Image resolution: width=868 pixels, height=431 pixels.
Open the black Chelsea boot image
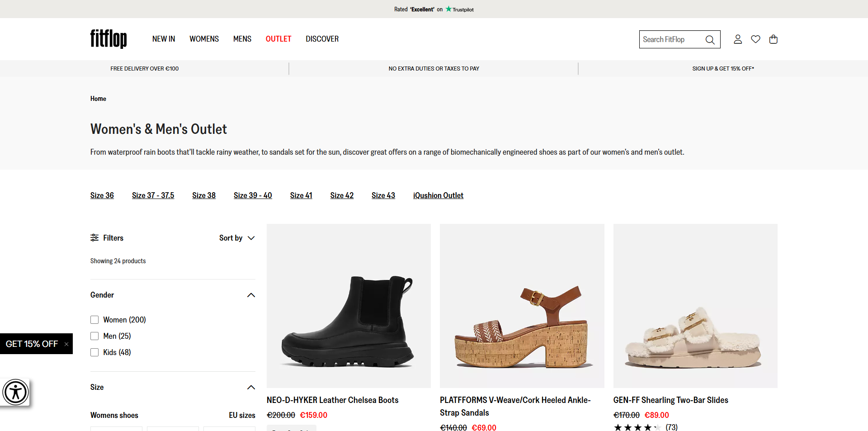coord(349,306)
